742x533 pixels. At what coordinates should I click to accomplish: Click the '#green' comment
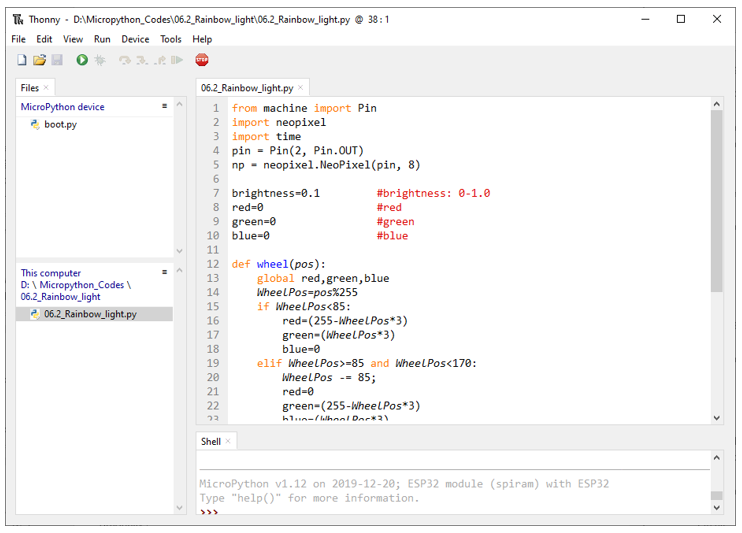coord(396,222)
